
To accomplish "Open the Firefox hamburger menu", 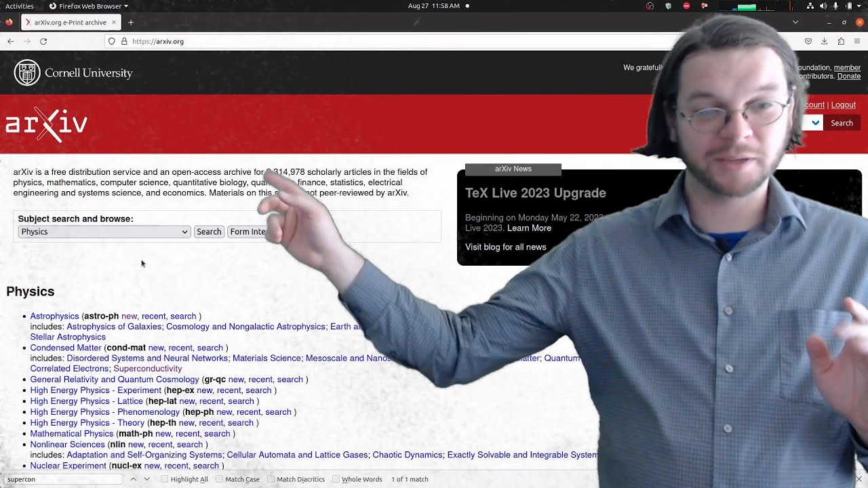I will [857, 41].
